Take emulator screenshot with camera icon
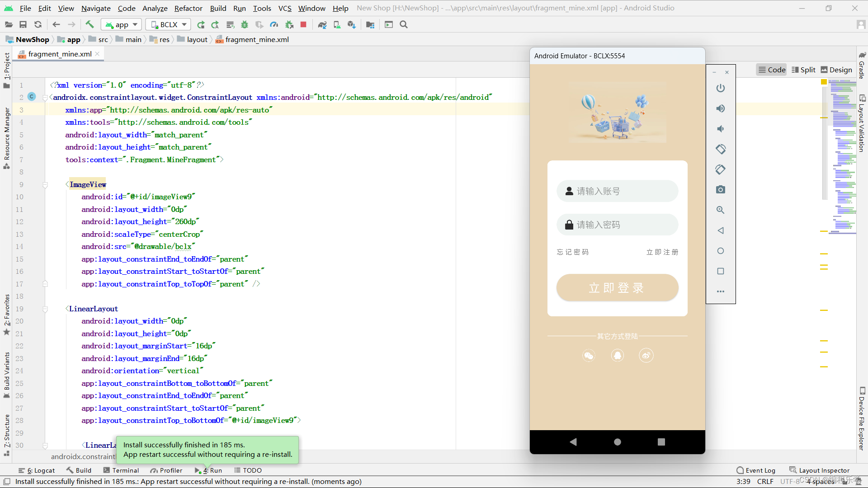Screen dimensions: 868x488 coord(721,190)
